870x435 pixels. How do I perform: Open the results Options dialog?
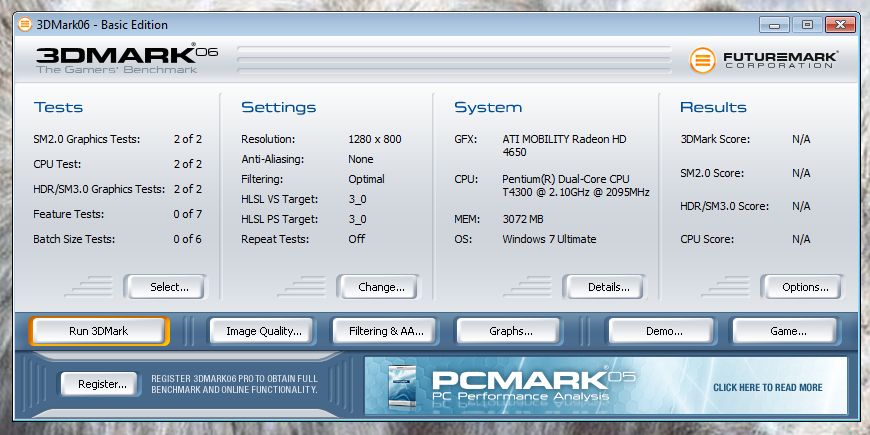(x=801, y=287)
